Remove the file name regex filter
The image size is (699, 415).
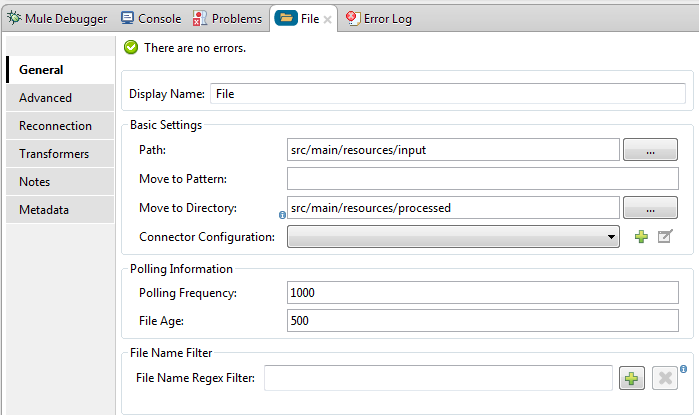[665, 378]
